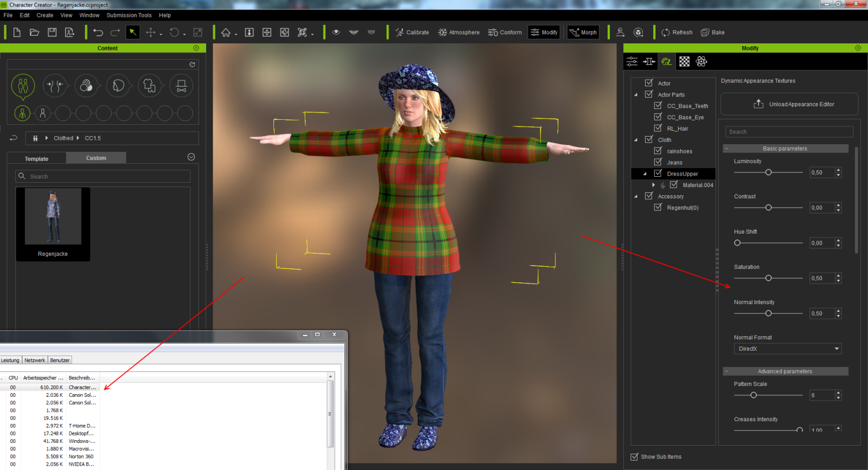The width and height of the screenshot is (868, 470).
Task: Choose the Scale tool in the toolbar
Action: coord(198,33)
